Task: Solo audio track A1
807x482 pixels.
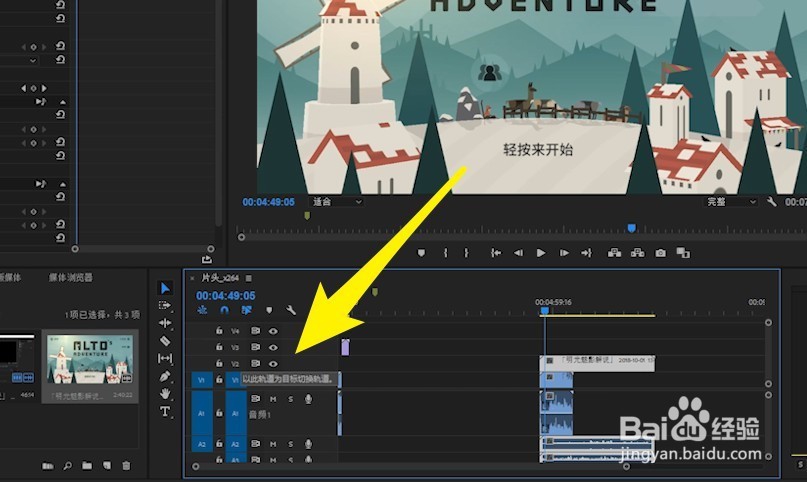Action: point(290,399)
